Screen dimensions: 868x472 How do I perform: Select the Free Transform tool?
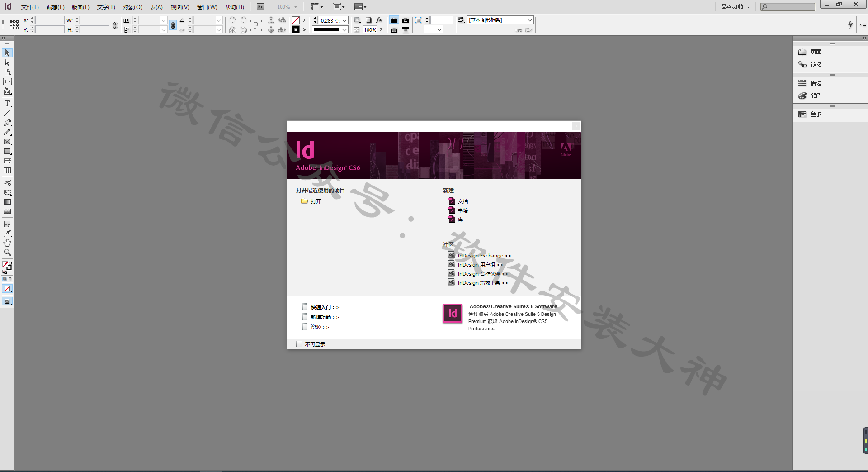point(7,192)
